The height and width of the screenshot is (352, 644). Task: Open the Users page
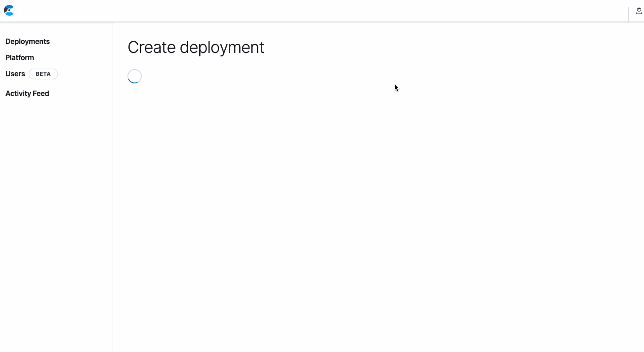[x=15, y=74]
